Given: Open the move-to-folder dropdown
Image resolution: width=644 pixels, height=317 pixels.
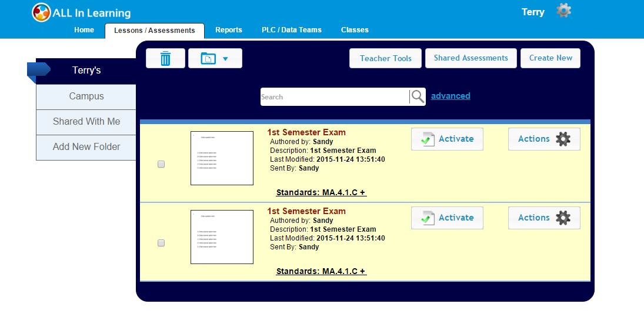Looking at the screenshot, I should pyautogui.click(x=215, y=58).
